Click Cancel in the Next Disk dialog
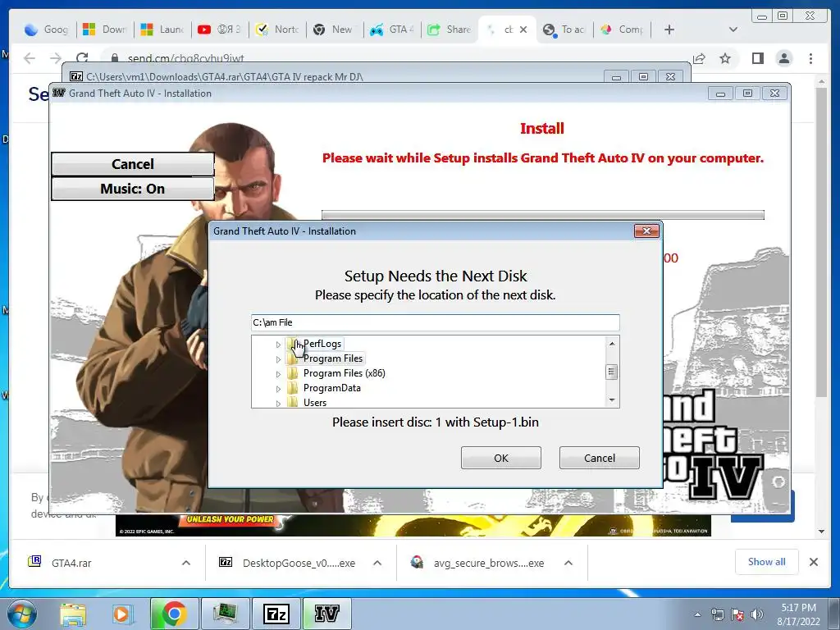Image resolution: width=840 pixels, height=630 pixels. click(x=599, y=458)
